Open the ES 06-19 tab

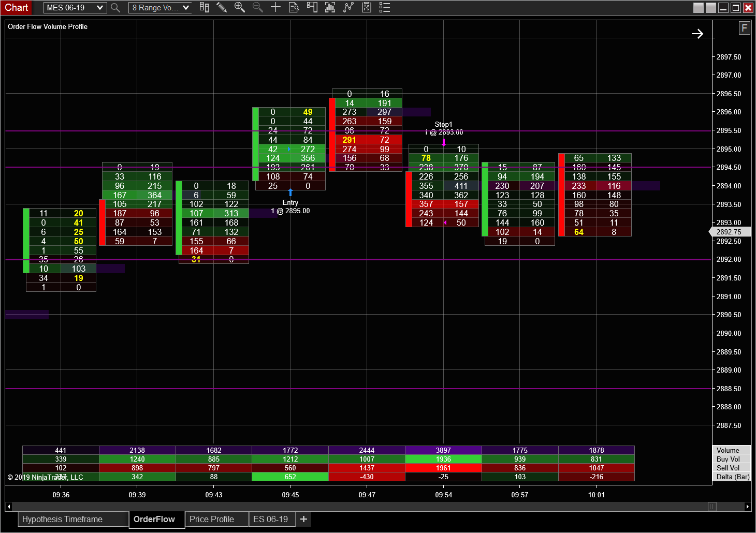(x=272, y=519)
